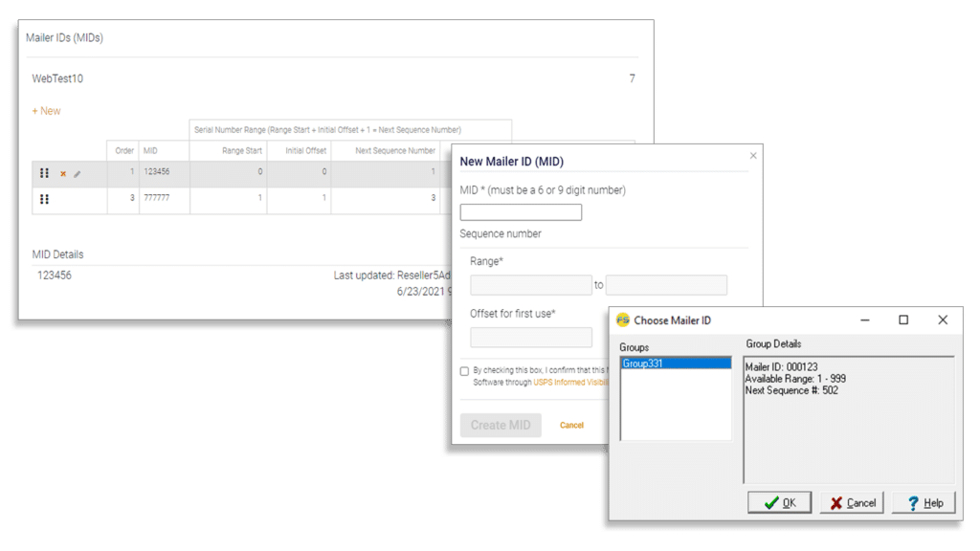Click the application icon in Choose Mailer ID title bar
Viewport: 980px width, 551px height.
[x=622, y=320]
